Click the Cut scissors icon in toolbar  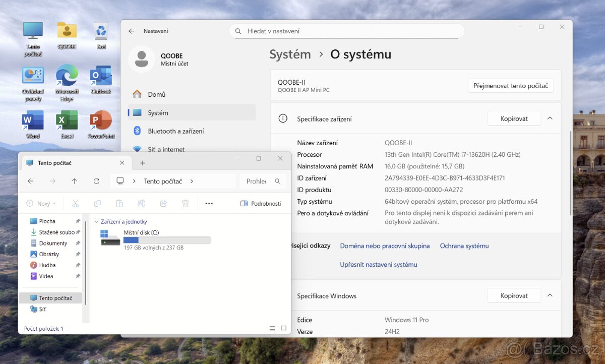point(76,203)
